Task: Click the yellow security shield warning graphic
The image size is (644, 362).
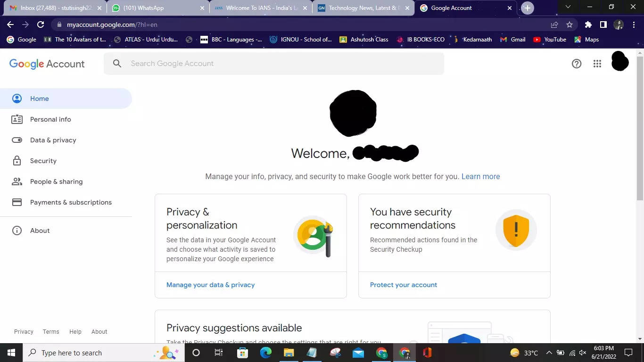Action: pyautogui.click(x=516, y=230)
